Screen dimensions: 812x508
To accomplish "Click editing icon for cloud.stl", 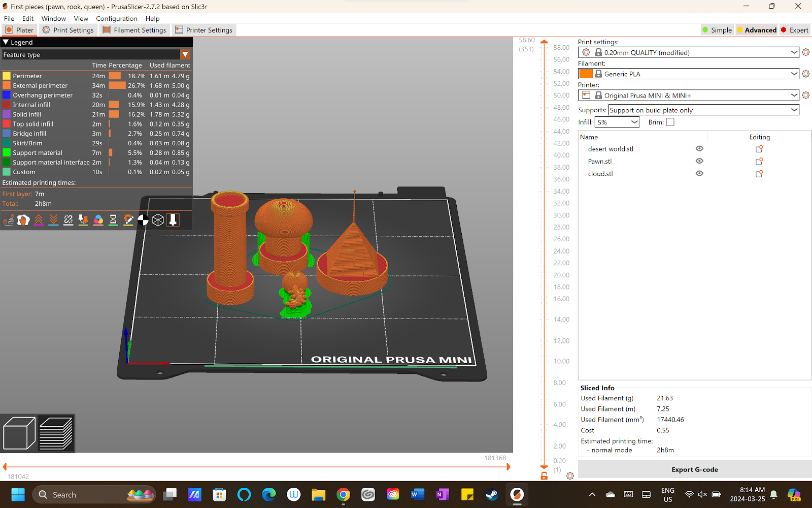I will [759, 173].
